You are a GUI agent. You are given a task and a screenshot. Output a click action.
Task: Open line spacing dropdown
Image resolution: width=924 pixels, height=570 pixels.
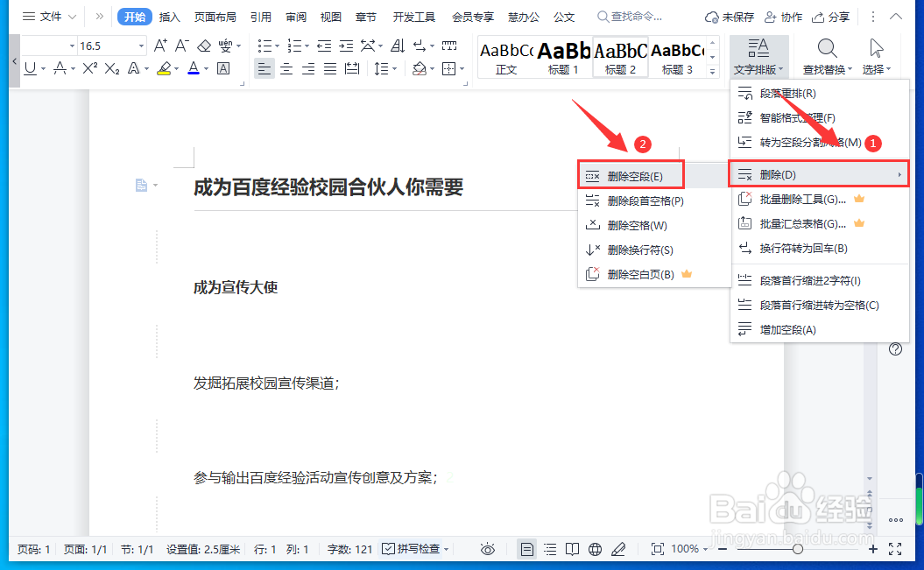[394, 69]
